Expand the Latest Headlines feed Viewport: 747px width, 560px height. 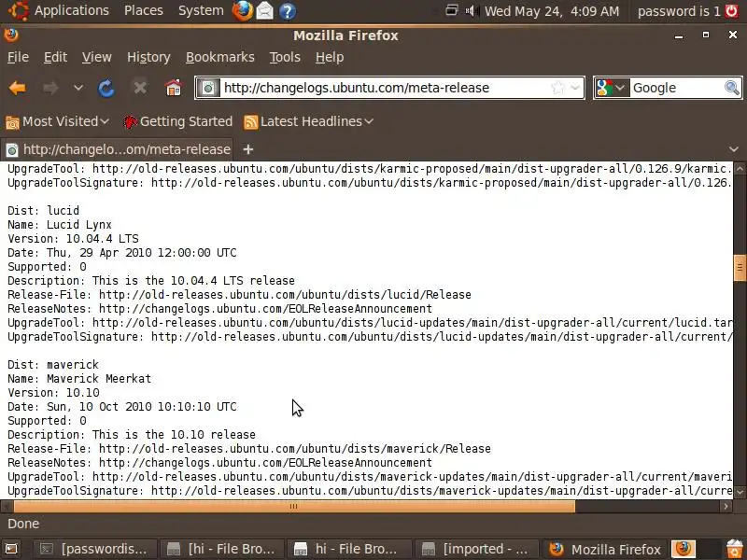[308, 122]
